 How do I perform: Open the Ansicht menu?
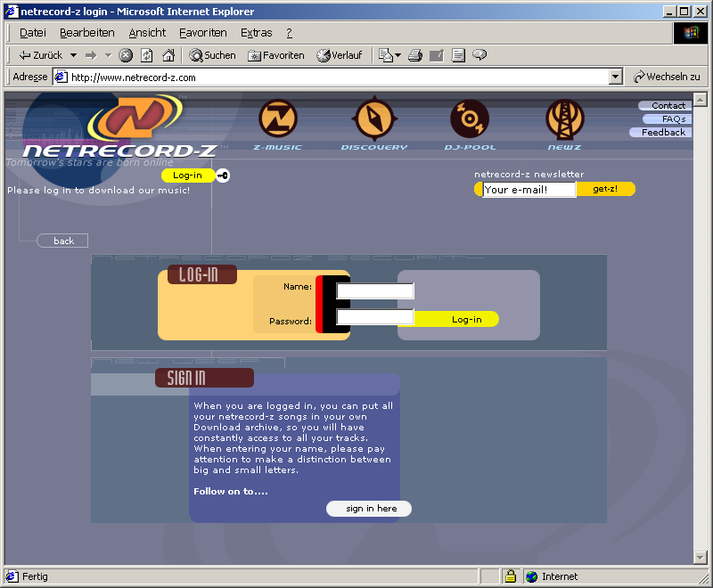147,33
